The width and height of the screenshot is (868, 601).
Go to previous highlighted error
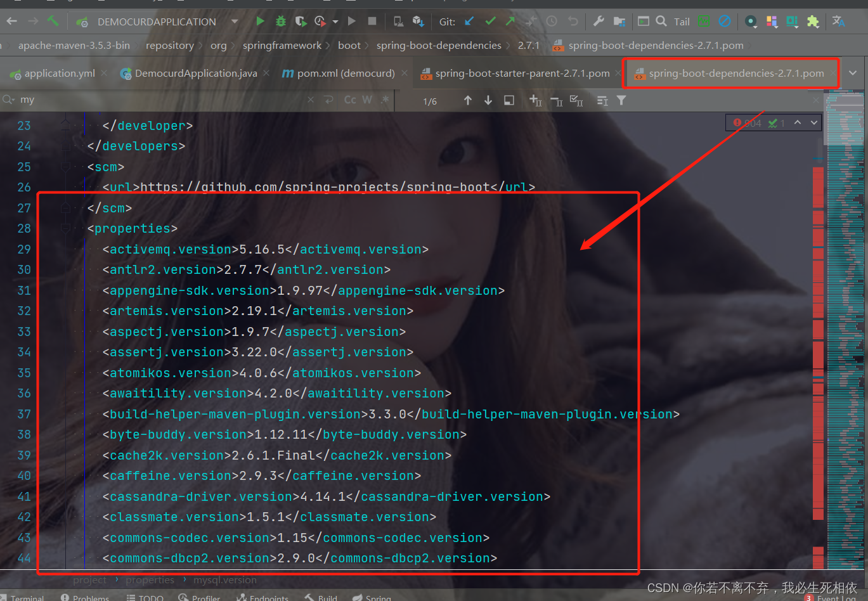click(798, 122)
